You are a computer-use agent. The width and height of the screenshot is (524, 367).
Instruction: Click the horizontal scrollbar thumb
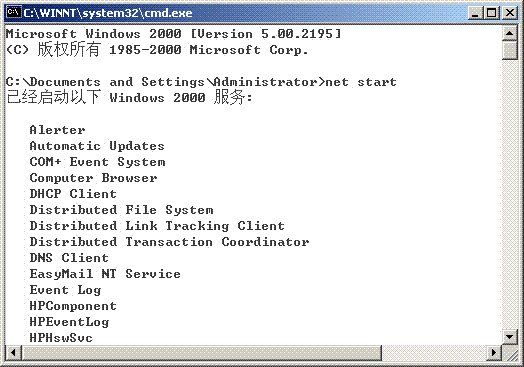pyautogui.click(x=201, y=353)
